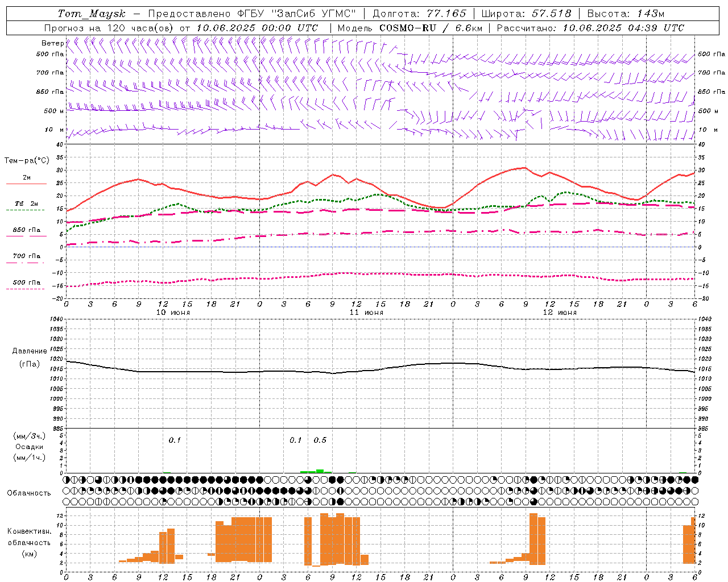Viewport: 728px width, 582px height.
Task: Click the '0.1' precipitation value above 10 июня
Action: point(175,440)
